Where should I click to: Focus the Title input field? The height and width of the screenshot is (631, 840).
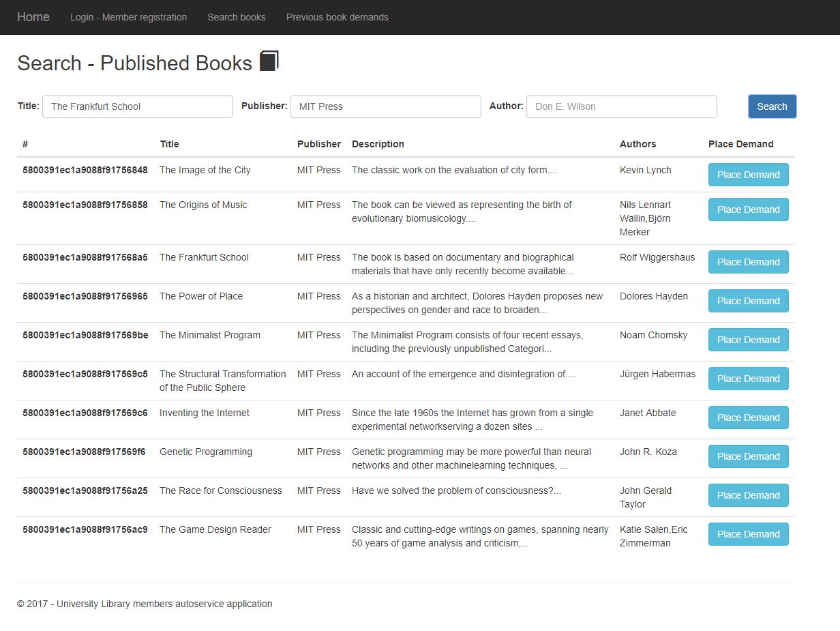coord(138,106)
